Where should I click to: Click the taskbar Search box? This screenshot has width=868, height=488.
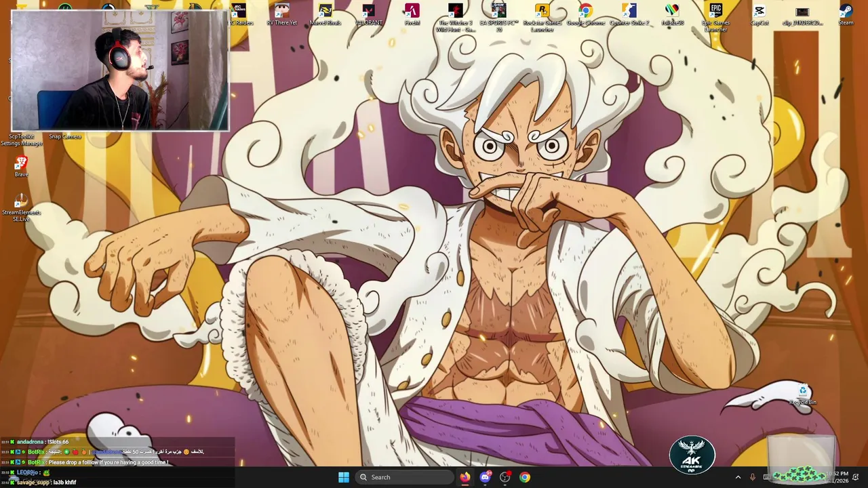(404, 477)
